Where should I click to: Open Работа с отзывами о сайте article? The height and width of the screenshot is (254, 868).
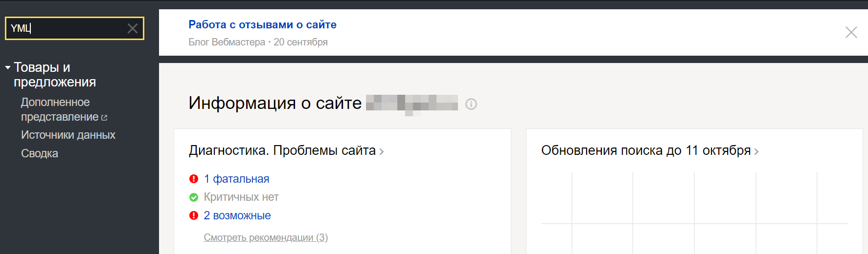[x=262, y=24]
